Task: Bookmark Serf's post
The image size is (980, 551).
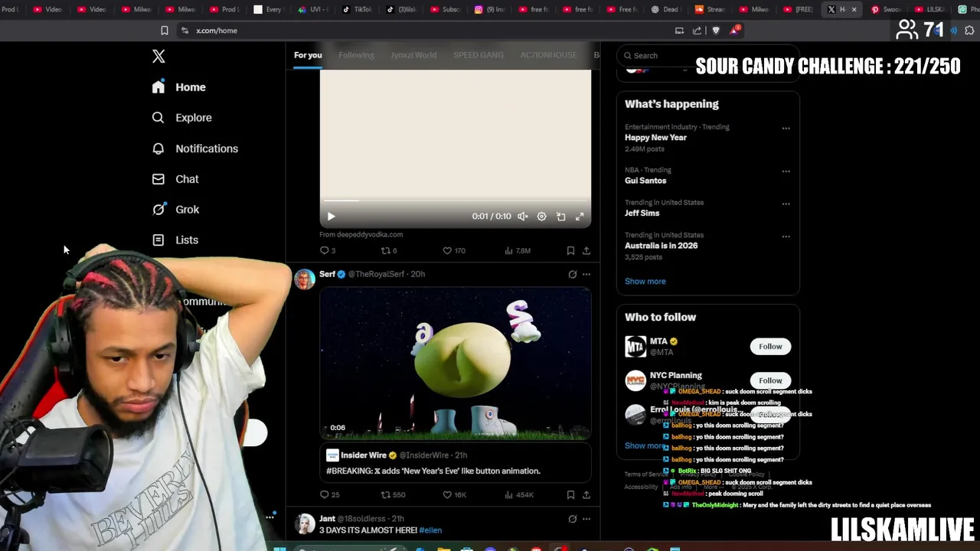Action: (x=570, y=494)
